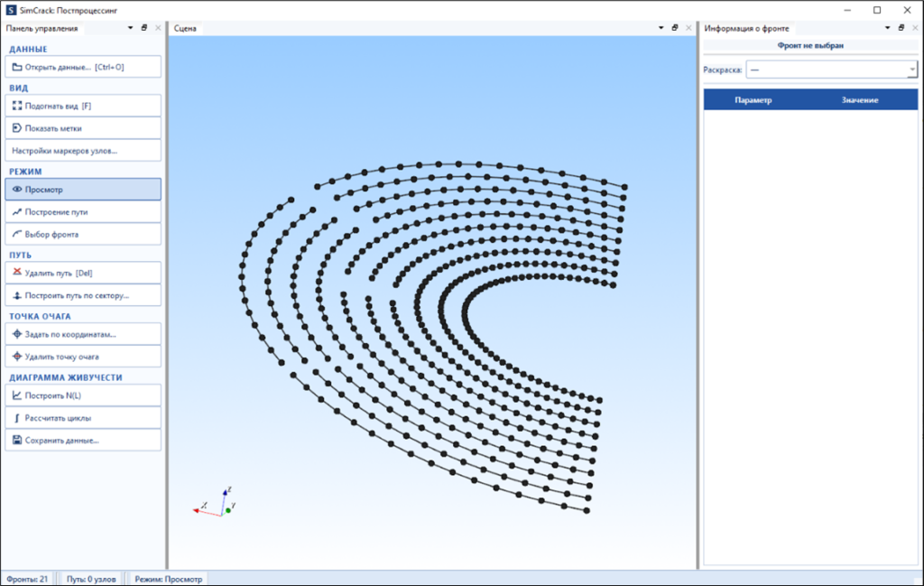Click the SimCrack application icon in title bar
This screenshot has width=924, height=586.
(11, 10)
